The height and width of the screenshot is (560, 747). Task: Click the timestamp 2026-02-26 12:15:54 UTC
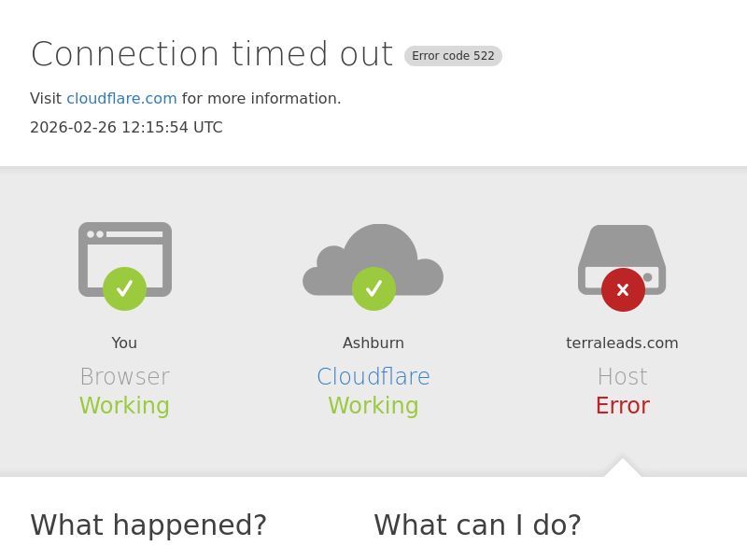(126, 128)
